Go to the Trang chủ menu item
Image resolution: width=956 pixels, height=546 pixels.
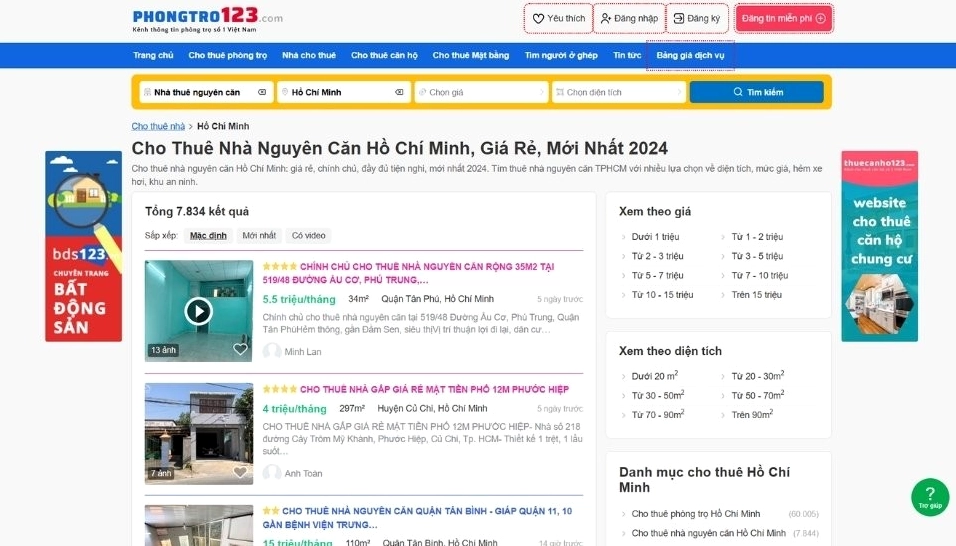pos(153,55)
